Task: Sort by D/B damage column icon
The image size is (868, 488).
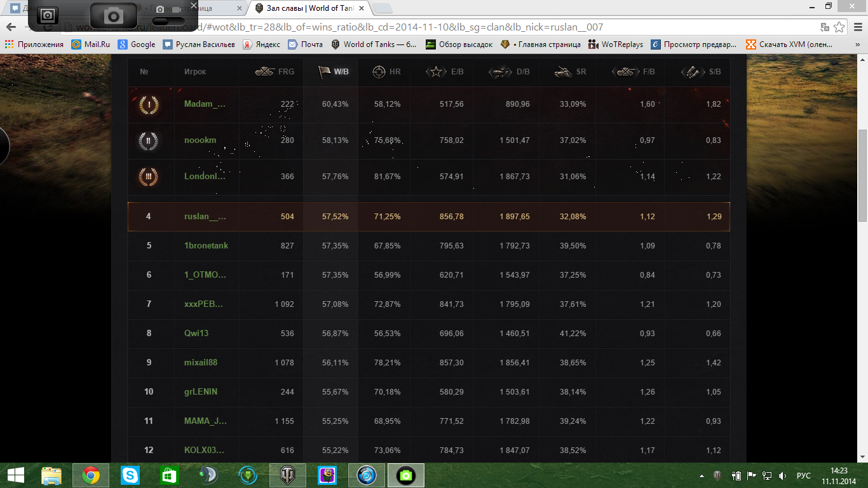Action: coord(500,72)
